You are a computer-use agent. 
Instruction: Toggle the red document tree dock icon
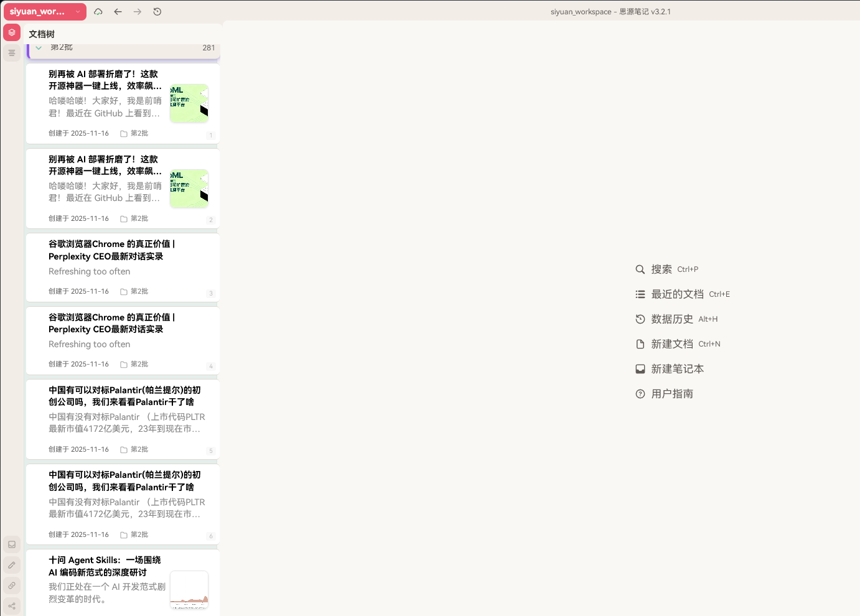pyautogui.click(x=12, y=32)
